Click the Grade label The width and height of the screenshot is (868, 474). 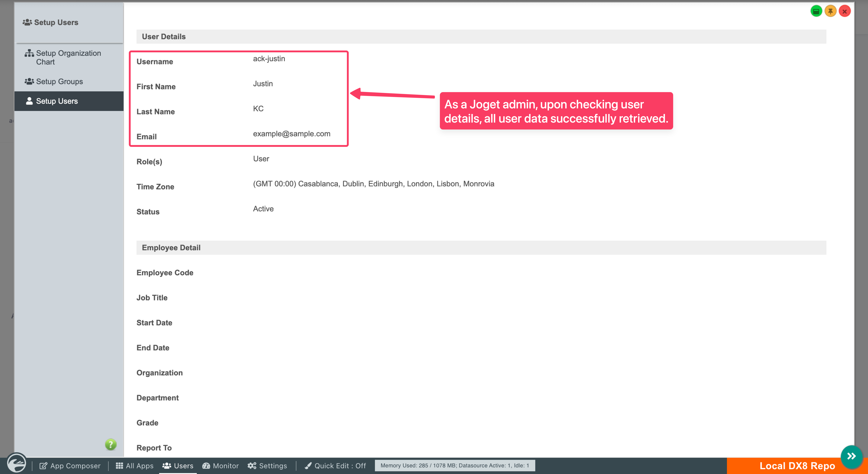147,423
